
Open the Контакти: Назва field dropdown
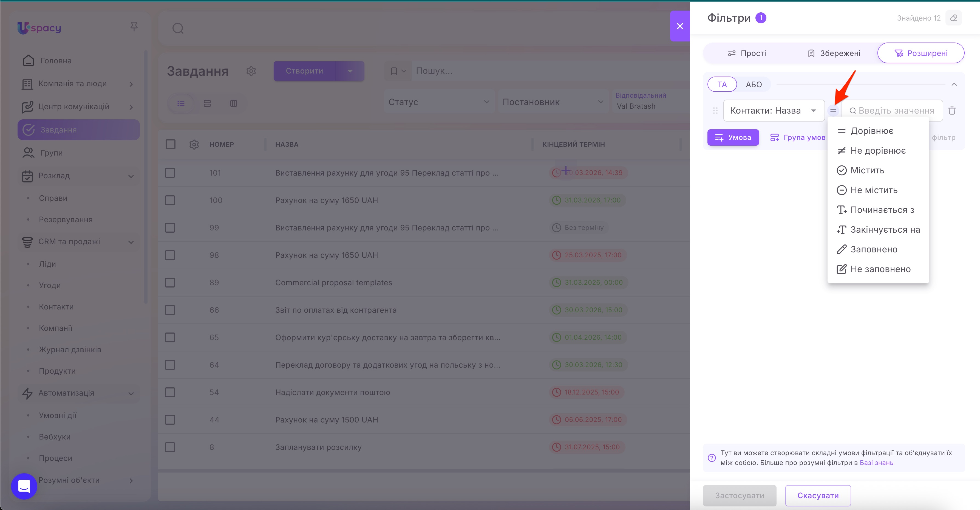point(774,111)
